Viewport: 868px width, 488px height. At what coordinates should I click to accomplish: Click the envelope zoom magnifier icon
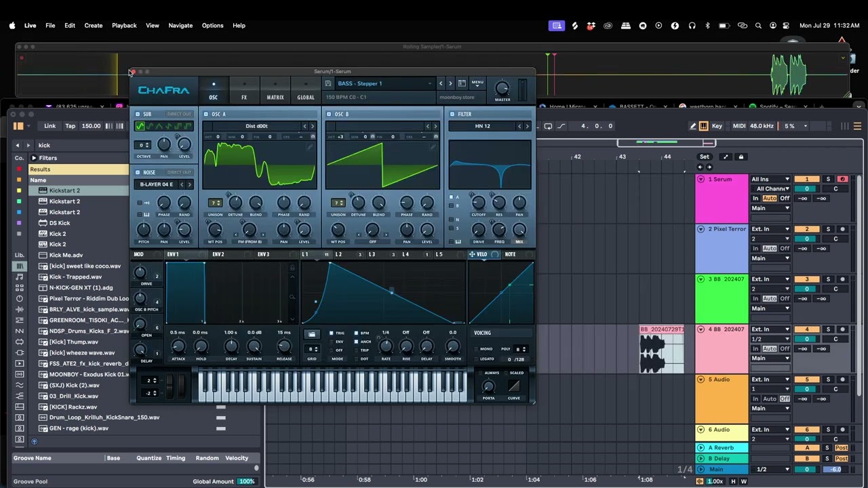tap(292, 296)
